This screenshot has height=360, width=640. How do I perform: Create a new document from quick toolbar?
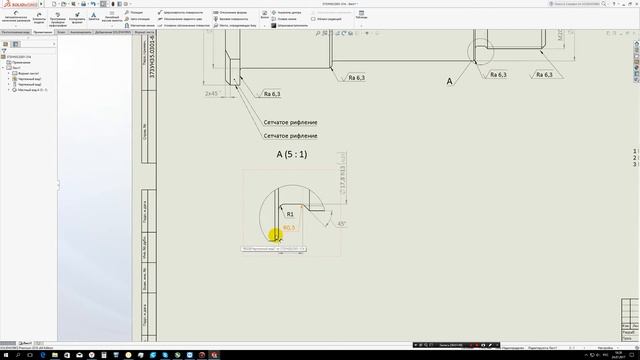pyautogui.click(x=54, y=4)
